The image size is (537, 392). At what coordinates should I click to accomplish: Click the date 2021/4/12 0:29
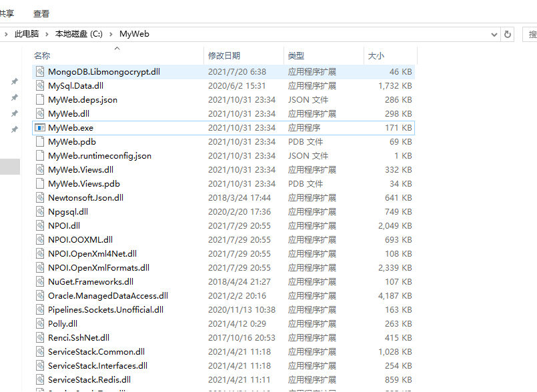point(237,324)
